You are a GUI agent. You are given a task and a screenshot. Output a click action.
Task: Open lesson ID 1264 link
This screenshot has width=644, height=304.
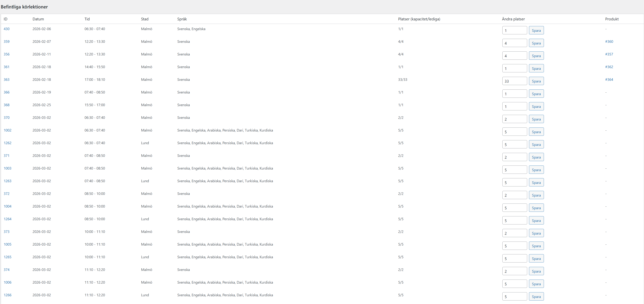(x=8, y=219)
